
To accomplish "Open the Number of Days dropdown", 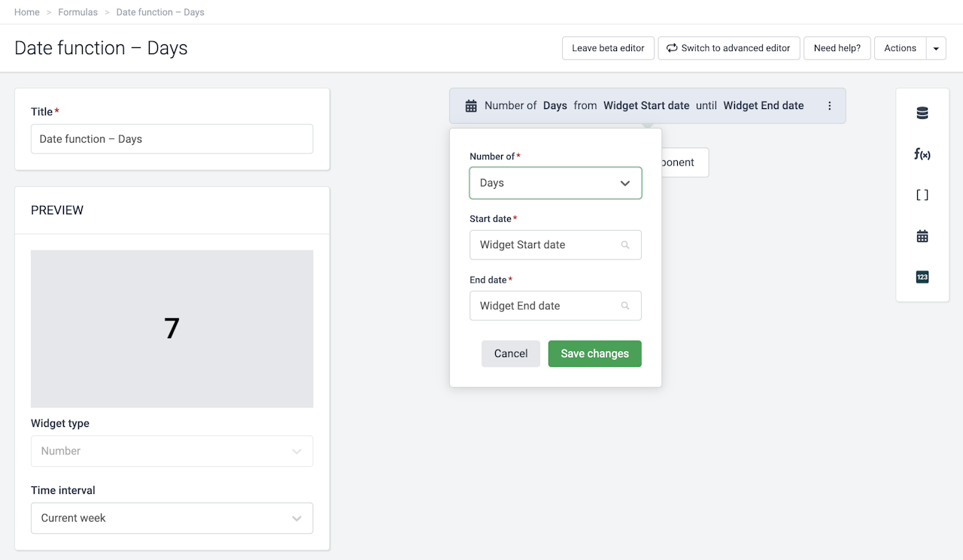I will click(555, 183).
